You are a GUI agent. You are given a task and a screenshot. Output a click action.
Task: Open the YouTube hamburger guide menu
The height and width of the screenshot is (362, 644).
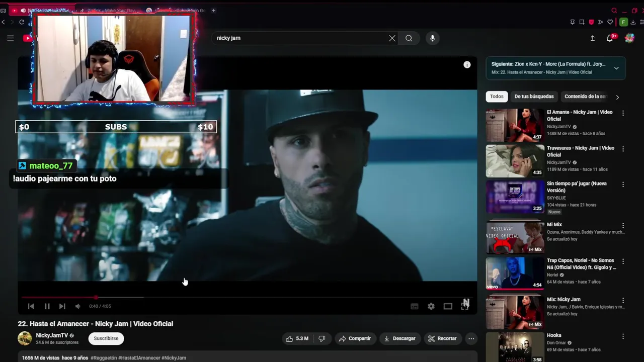10,38
